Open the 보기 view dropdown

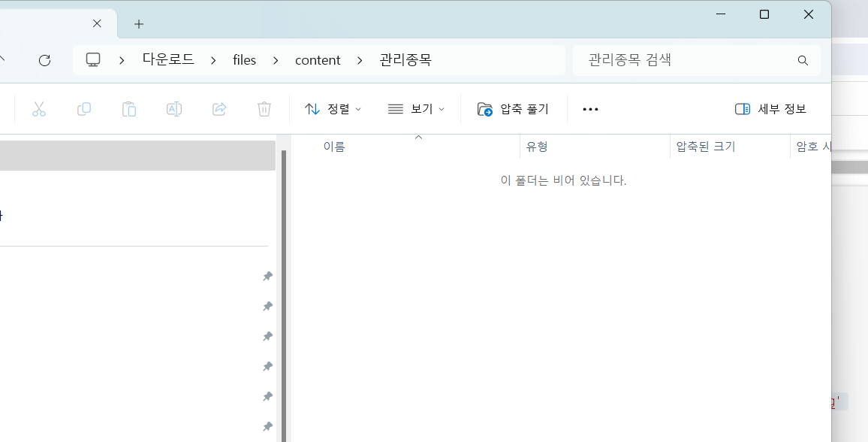point(416,109)
